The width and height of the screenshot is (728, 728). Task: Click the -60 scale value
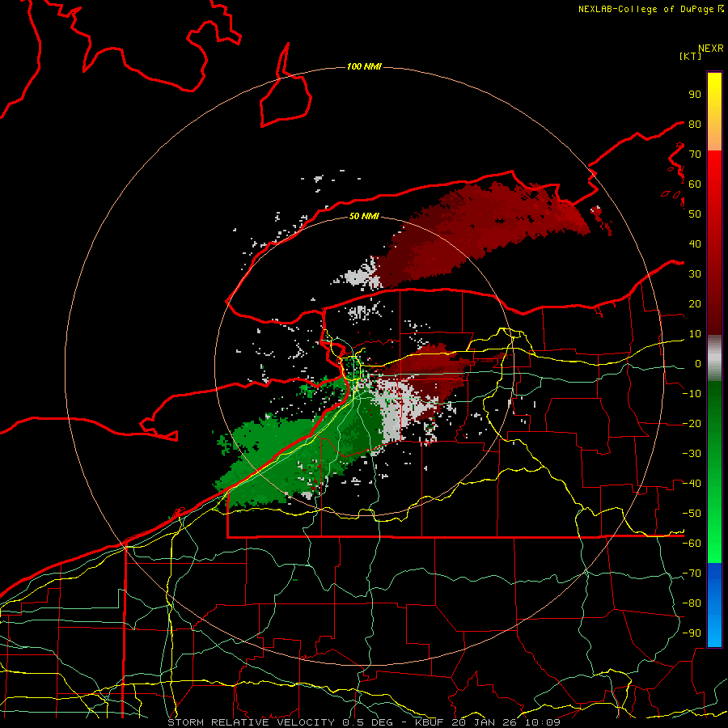pyautogui.click(x=692, y=544)
